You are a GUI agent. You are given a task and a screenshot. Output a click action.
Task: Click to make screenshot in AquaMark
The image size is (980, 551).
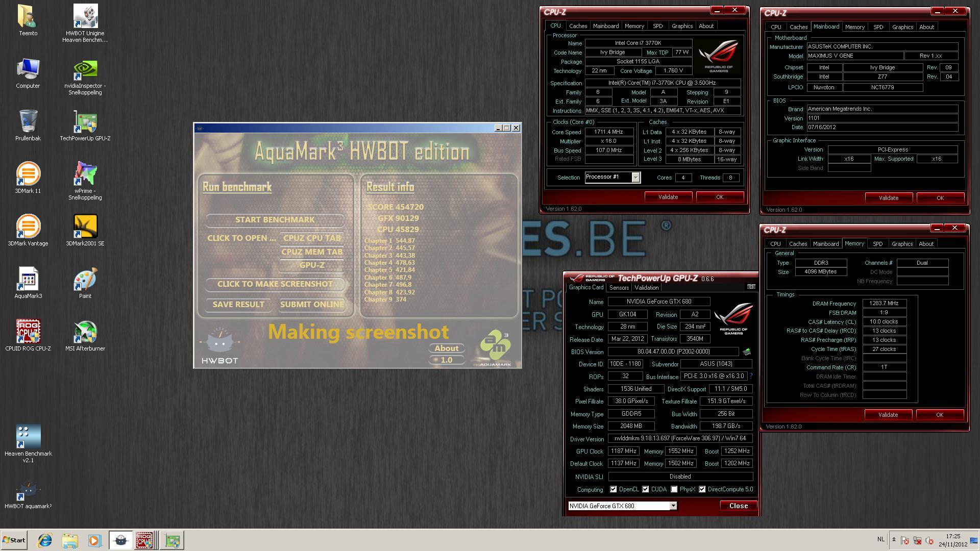click(275, 284)
